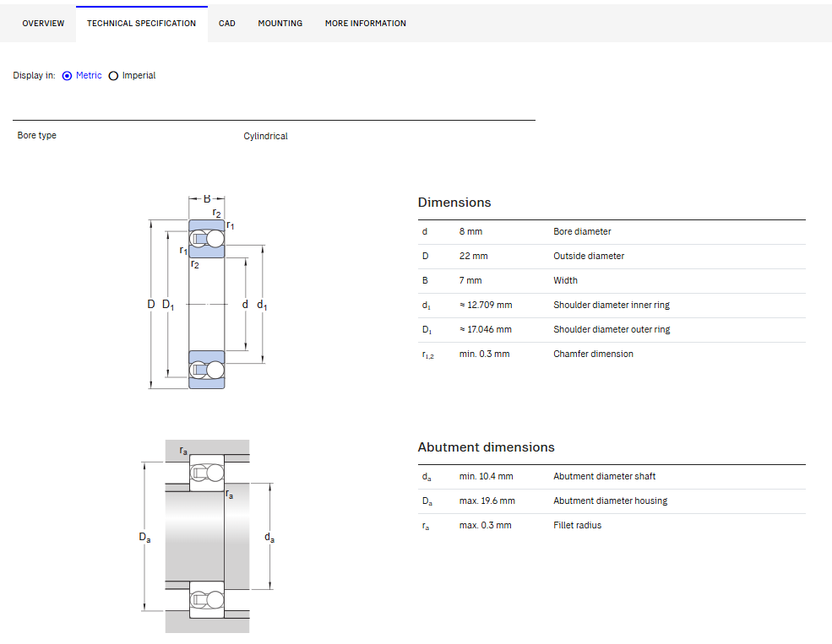This screenshot has height=644, width=832.
Task: Switch to the CAD tab
Action: coord(227,24)
